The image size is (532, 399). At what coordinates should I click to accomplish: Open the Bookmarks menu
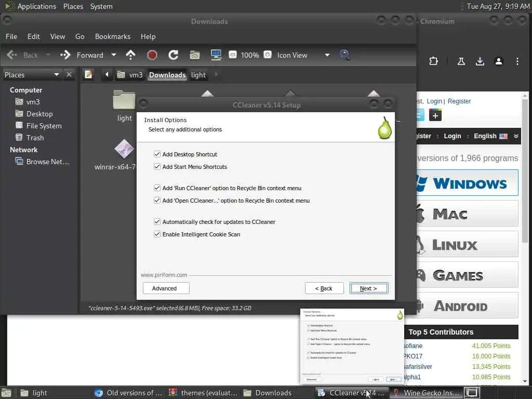coord(113,36)
